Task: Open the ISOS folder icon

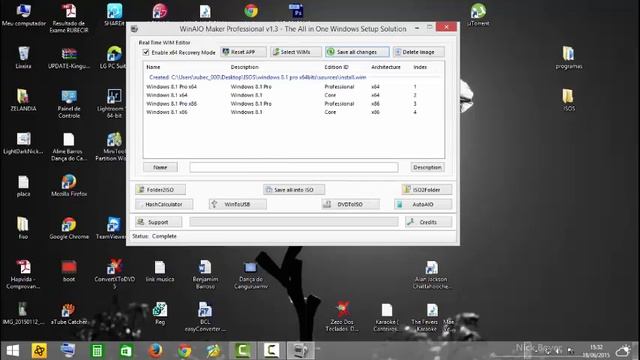Action: point(569,100)
